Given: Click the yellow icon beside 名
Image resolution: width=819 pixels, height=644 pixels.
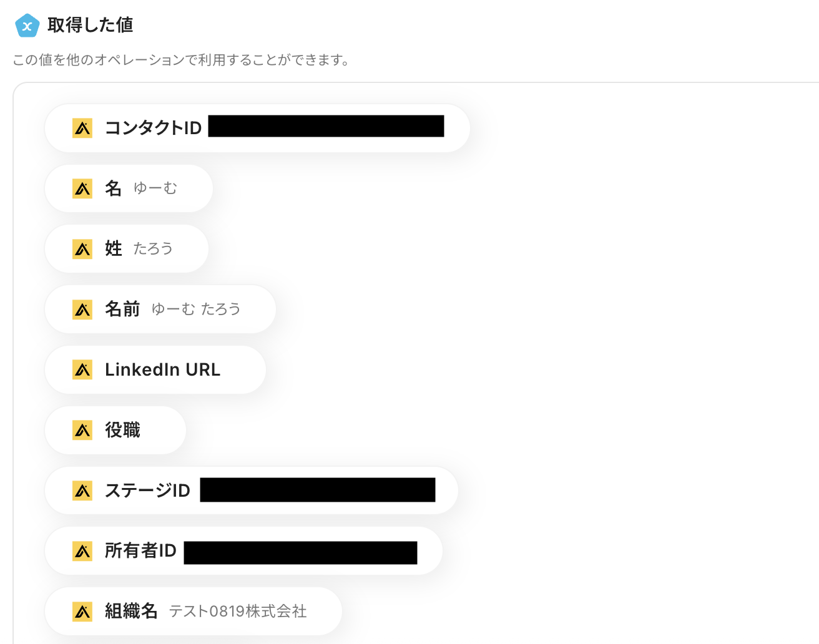Looking at the screenshot, I should [x=82, y=188].
